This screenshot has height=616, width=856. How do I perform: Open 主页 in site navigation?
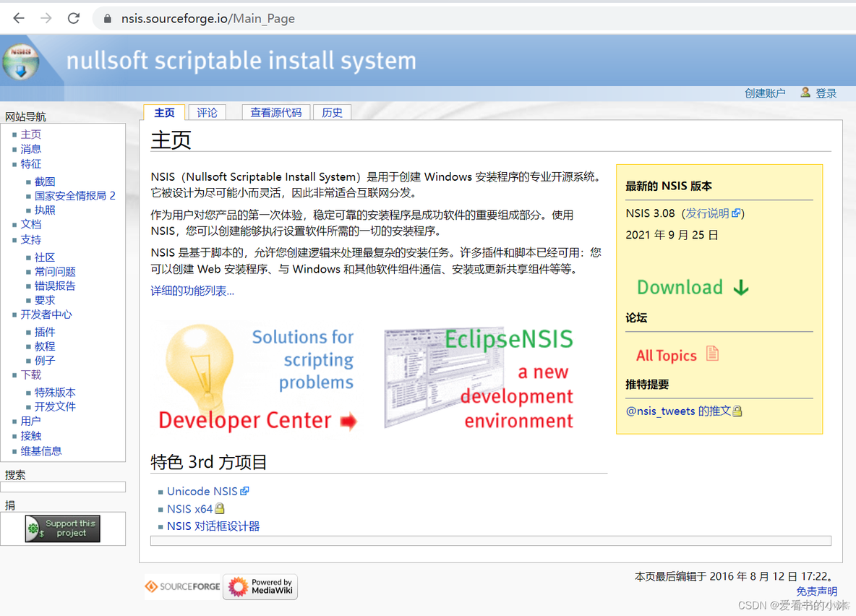[30, 134]
